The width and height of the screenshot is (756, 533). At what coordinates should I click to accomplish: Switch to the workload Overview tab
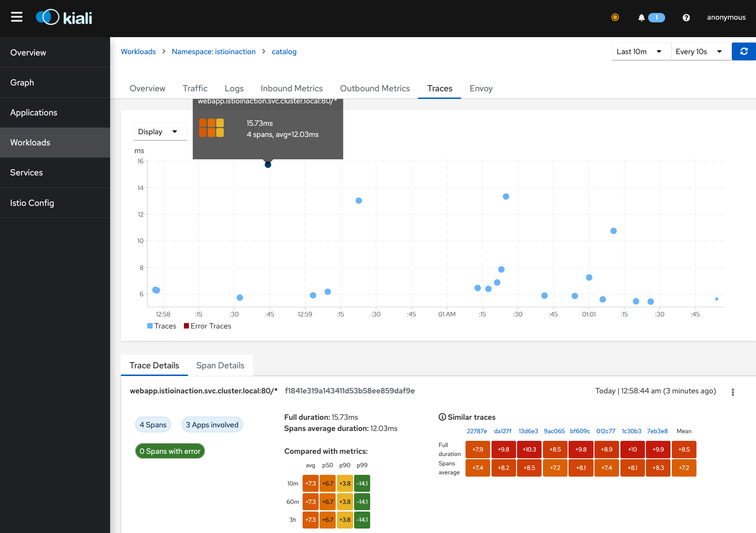pos(147,88)
